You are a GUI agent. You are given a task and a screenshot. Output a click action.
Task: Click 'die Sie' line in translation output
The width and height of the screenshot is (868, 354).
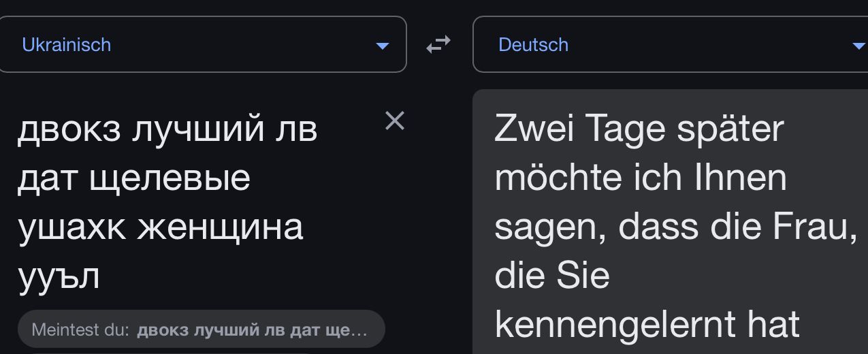point(551,276)
